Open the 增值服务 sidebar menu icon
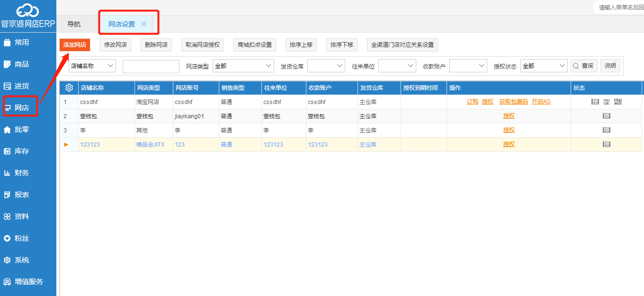The width and height of the screenshot is (644, 296). (x=7, y=282)
